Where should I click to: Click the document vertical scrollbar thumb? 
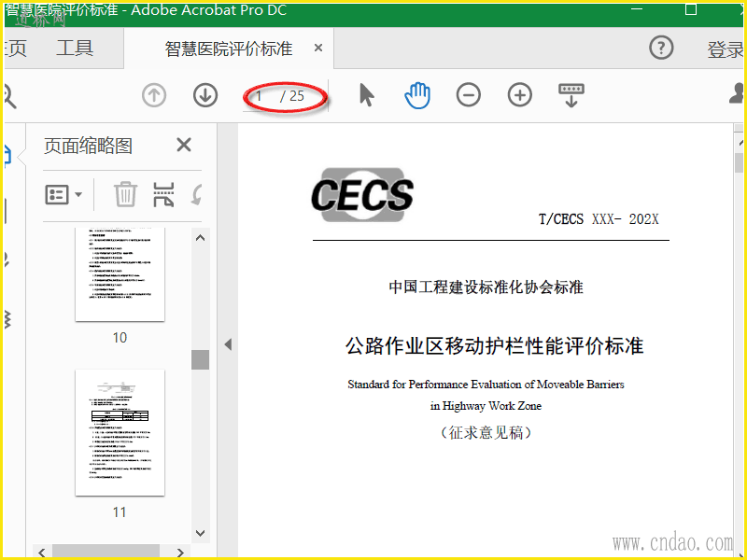pos(739,162)
